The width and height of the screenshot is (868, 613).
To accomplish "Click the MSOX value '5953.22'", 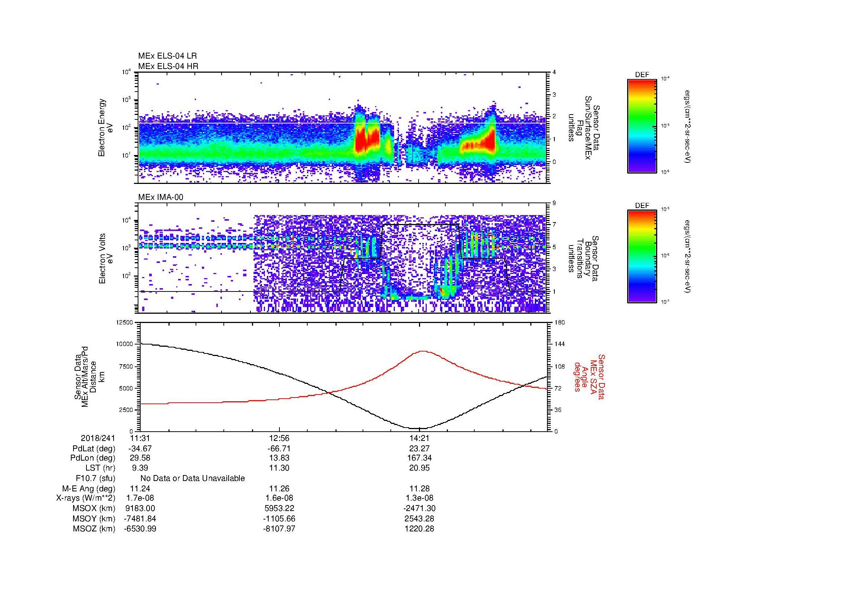I will point(279,508).
